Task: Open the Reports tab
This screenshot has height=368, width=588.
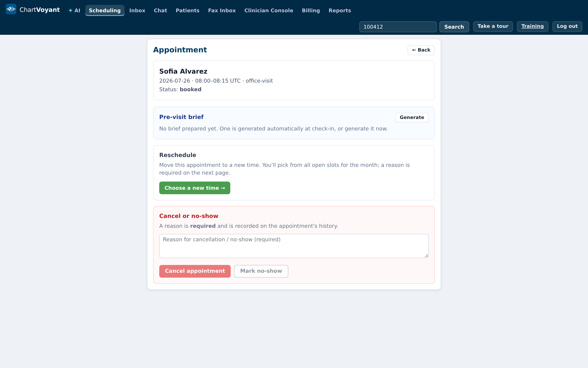Action: click(340, 10)
